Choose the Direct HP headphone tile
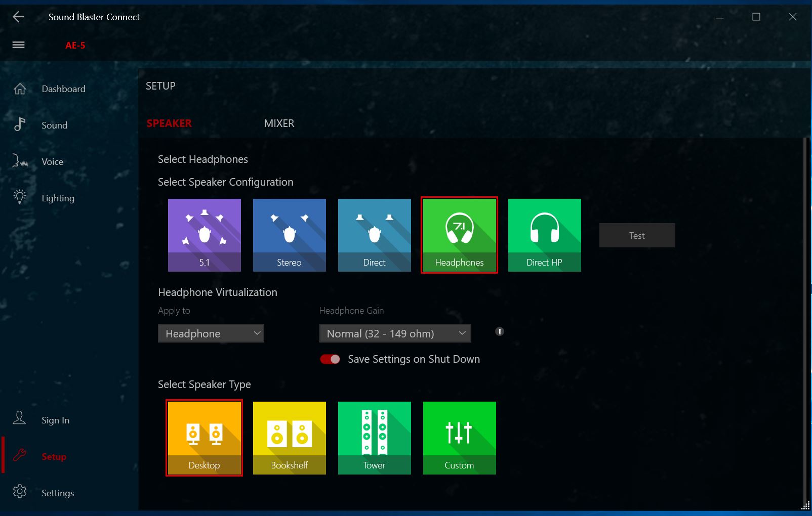The height and width of the screenshot is (516, 812). (545, 235)
